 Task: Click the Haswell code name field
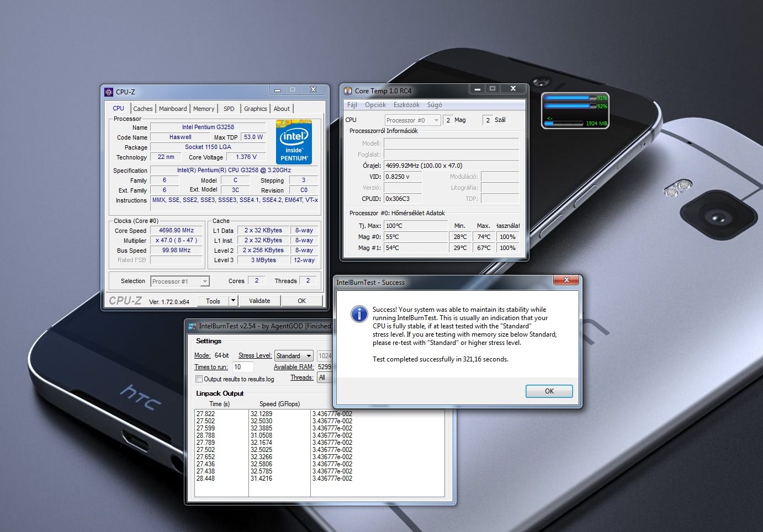[181, 137]
